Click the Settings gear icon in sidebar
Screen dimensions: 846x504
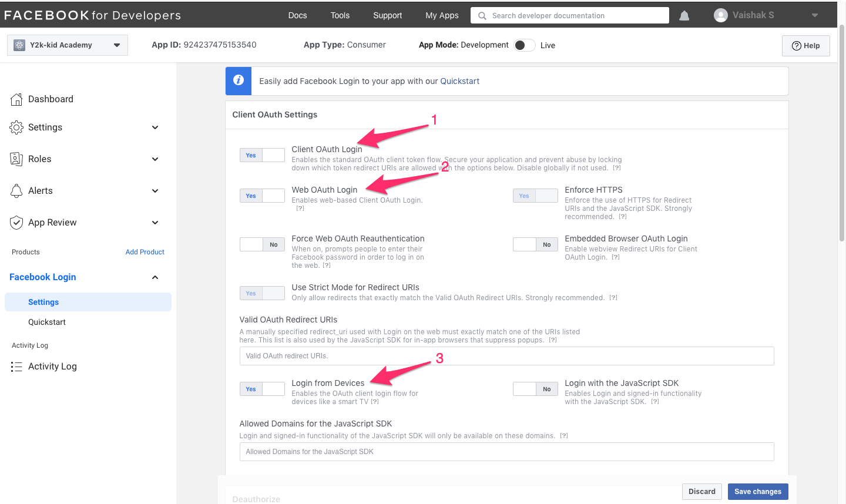[16, 127]
